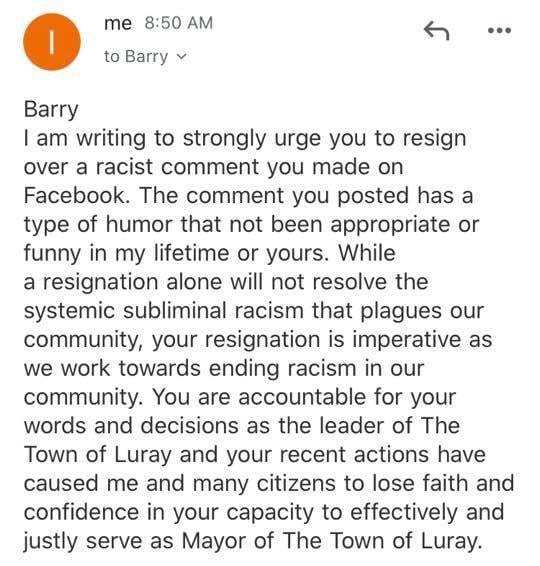Click the line starting 'I am writing'
This screenshot has width=540, height=566.
(x=245, y=139)
